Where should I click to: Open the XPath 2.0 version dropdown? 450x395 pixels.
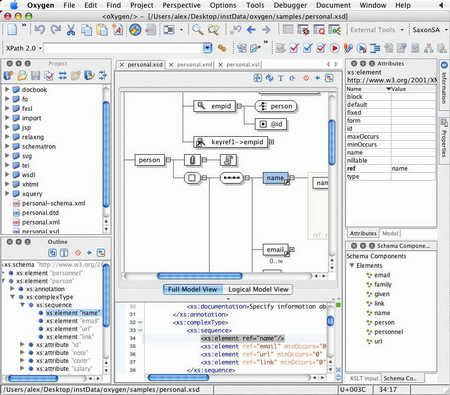click(23, 48)
